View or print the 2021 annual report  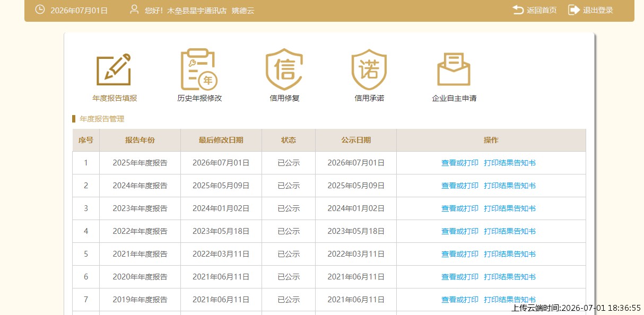click(460, 254)
